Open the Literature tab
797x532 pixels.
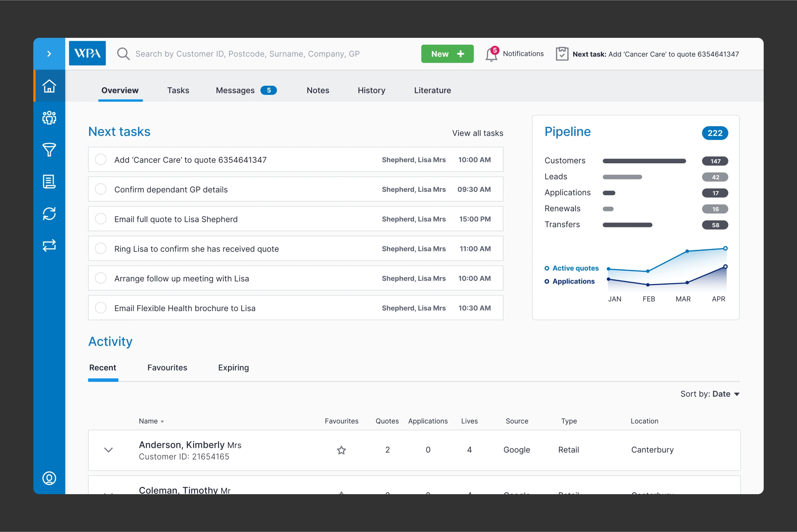[x=432, y=90]
